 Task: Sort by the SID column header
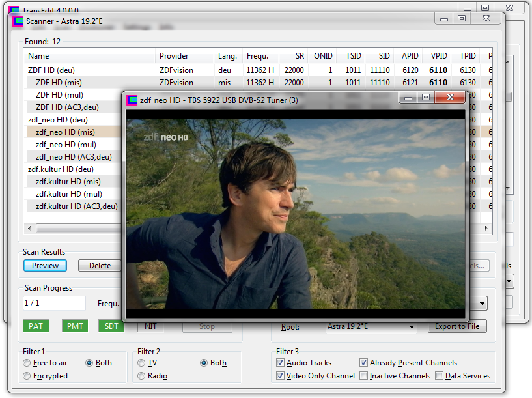pyautogui.click(x=380, y=55)
